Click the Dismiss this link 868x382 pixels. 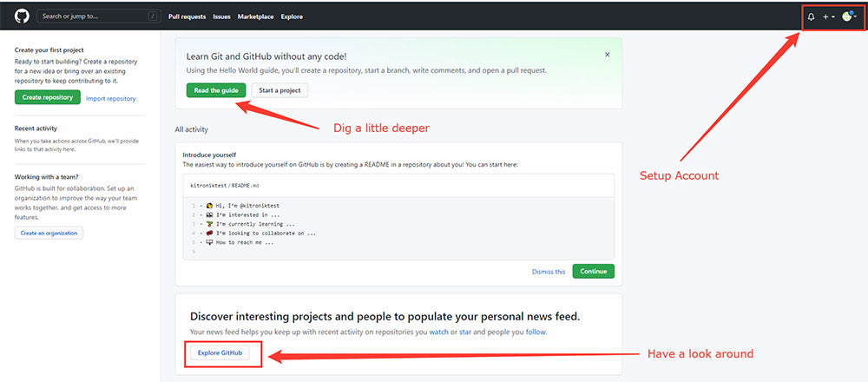click(x=549, y=271)
